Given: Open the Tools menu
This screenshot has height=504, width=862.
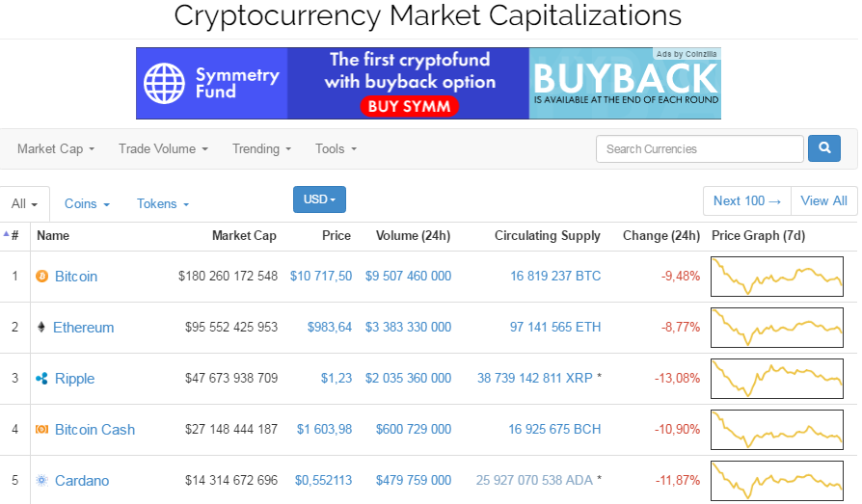Looking at the screenshot, I should tap(336, 149).
